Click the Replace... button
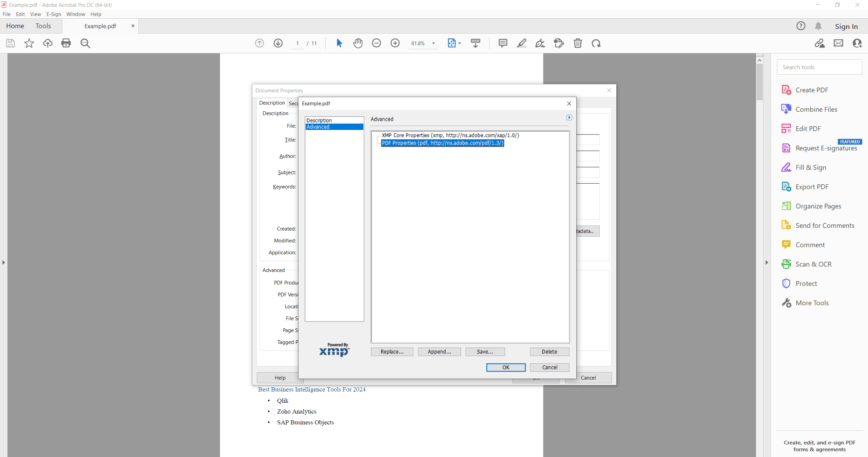The width and height of the screenshot is (868, 457). (392, 352)
